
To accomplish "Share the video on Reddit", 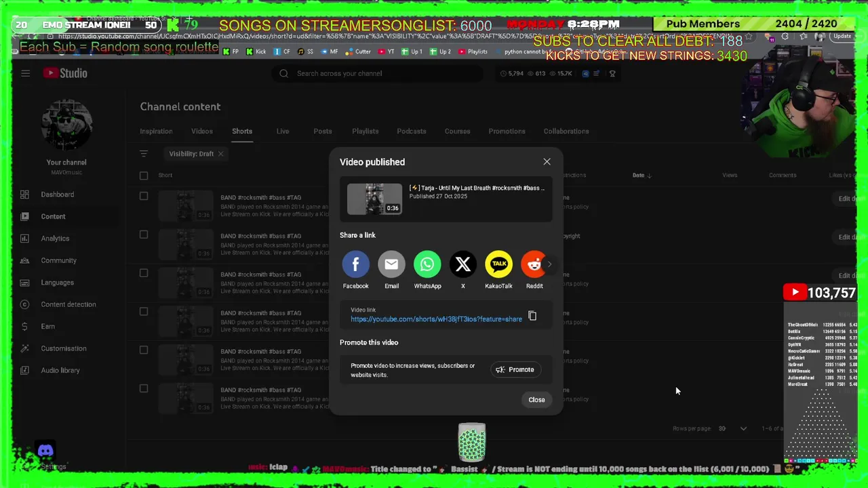I will pyautogui.click(x=534, y=264).
